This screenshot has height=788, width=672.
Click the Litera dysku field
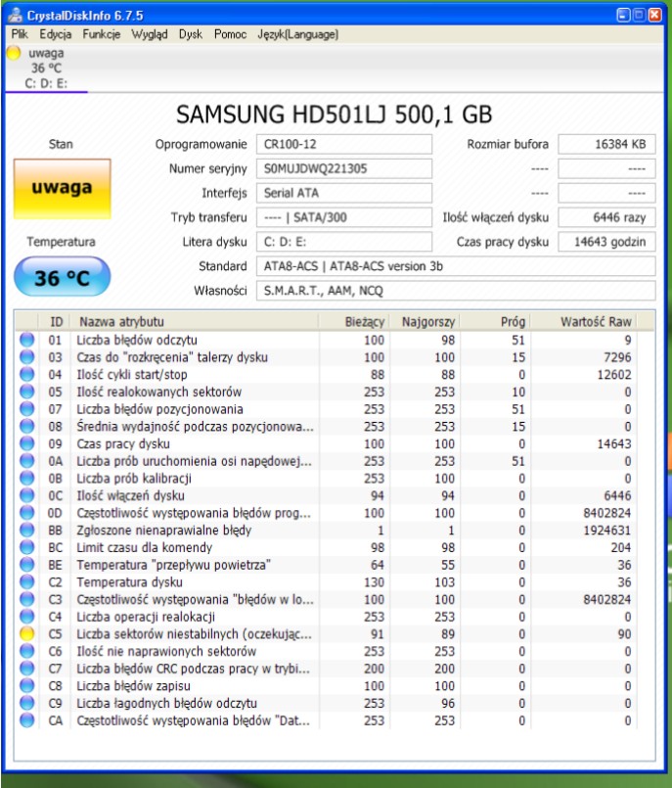344,242
